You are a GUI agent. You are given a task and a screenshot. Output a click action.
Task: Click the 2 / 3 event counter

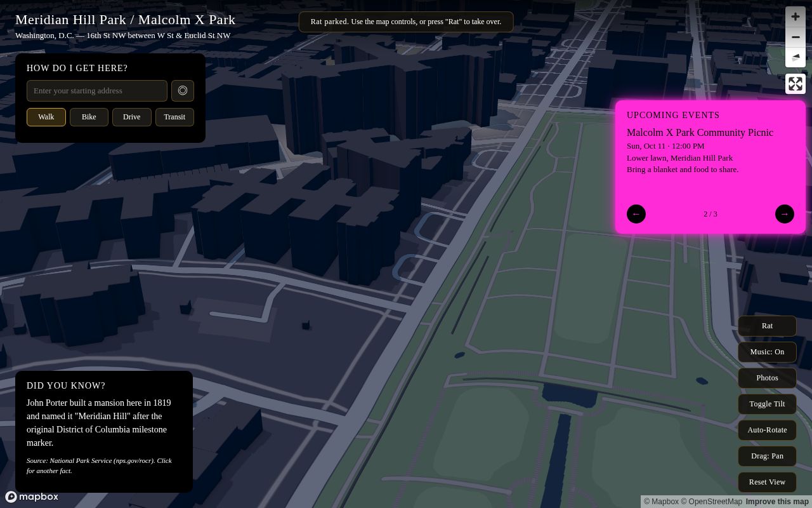tap(710, 214)
